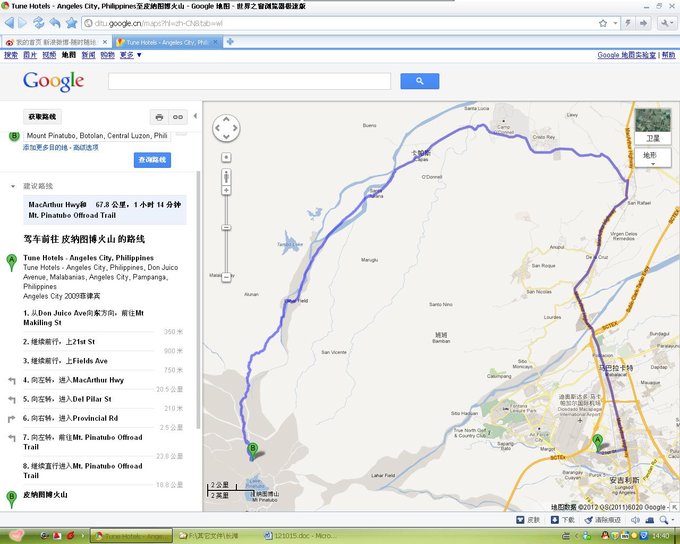The width and height of the screenshot is (680, 544).
Task: Click the 获取路线 button
Action: [42, 117]
